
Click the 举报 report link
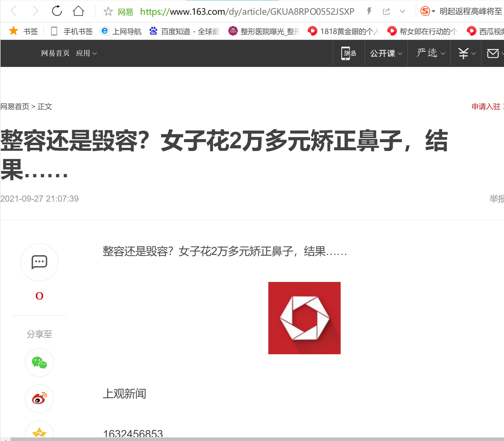point(497,199)
